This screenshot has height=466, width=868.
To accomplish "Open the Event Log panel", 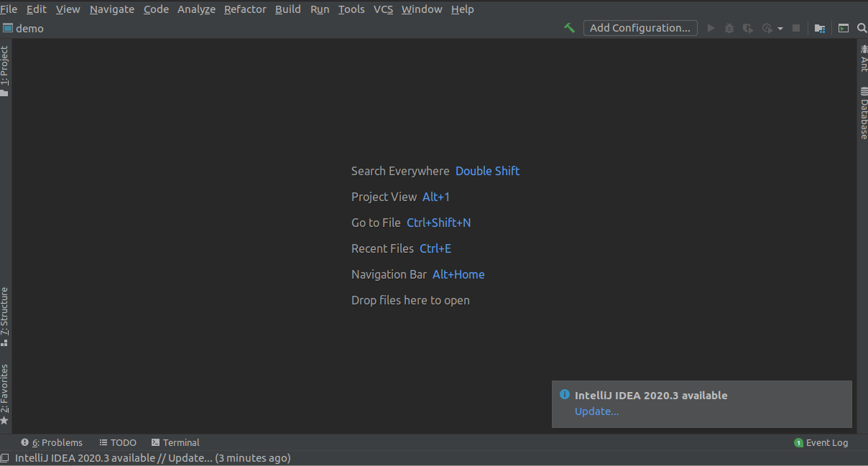I will pyautogui.click(x=821, y=442).
